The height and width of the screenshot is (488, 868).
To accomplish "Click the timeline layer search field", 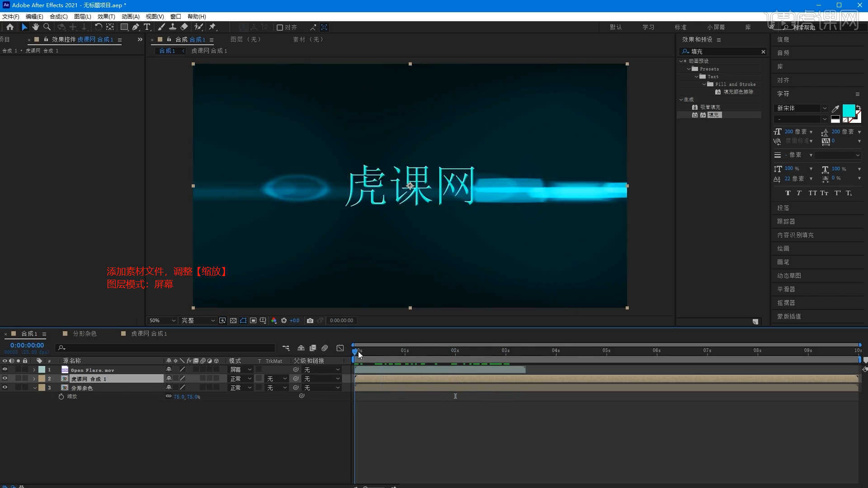I will 165,348.
